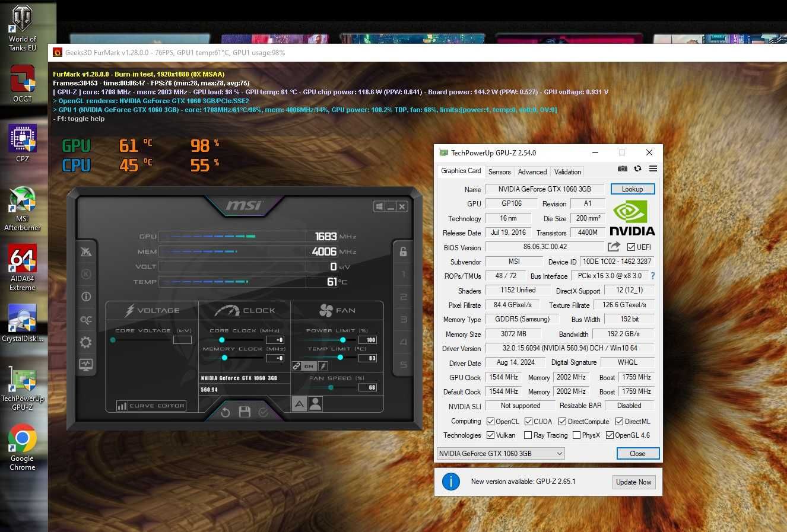Toggle Afterburner start with Windows icon
787x532 pixels.
click(x=379, y=206)
